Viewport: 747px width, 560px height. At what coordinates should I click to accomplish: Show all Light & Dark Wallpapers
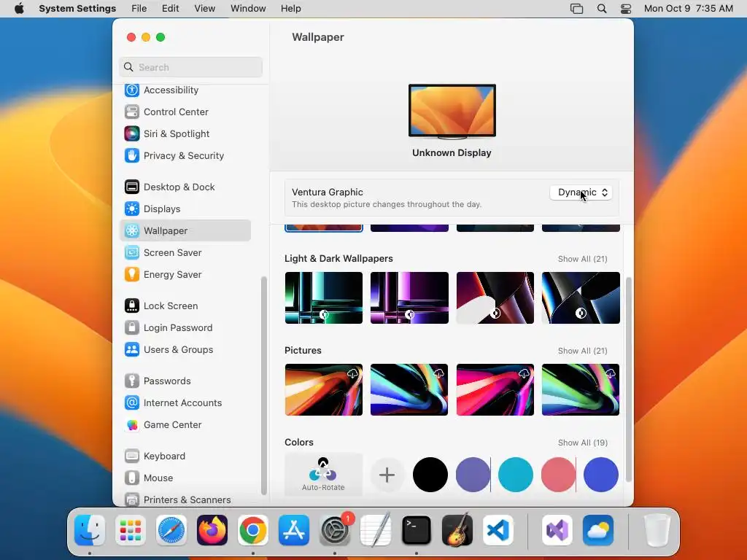point(583,259)
